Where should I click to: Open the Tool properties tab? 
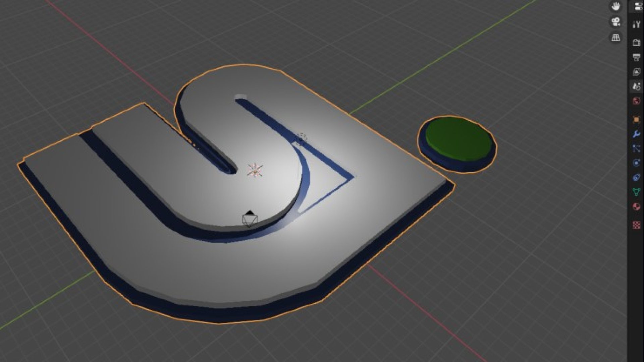point(636,24)
